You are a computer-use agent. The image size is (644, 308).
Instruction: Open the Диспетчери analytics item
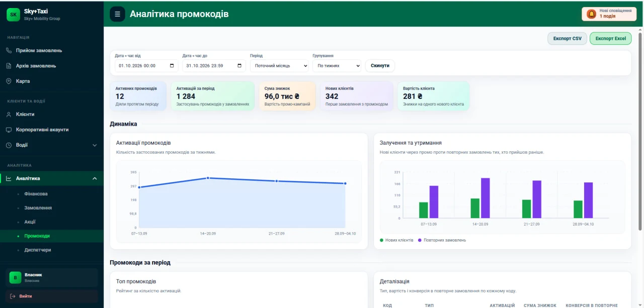(x=37, y=250)
